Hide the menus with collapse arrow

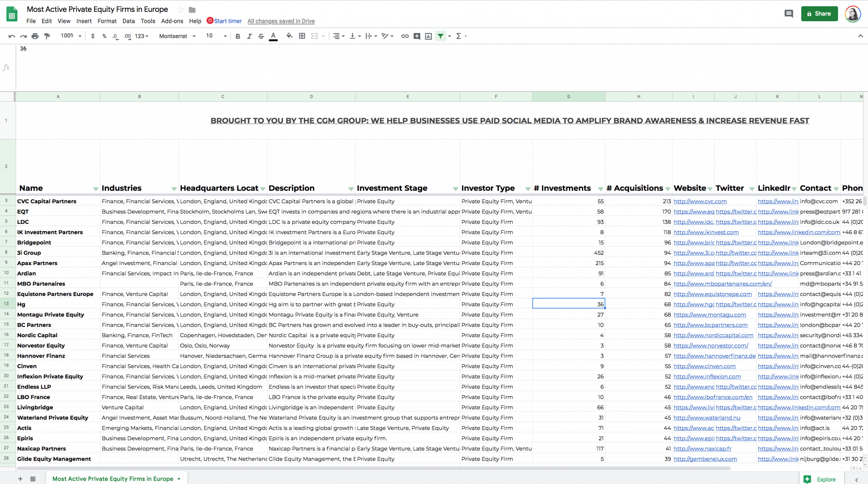(860, 36)
